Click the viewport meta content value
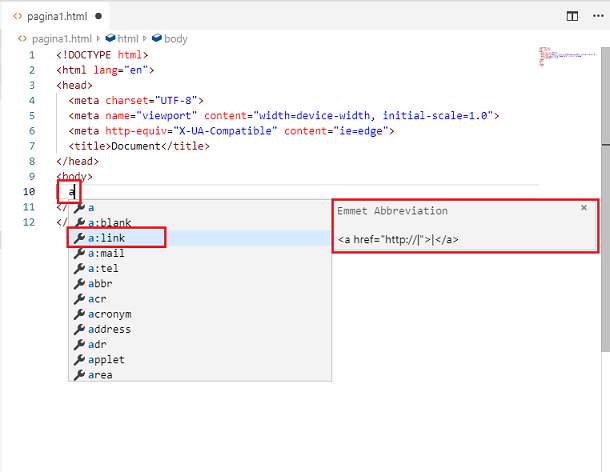The image size is (610, 472). [373, 116]
